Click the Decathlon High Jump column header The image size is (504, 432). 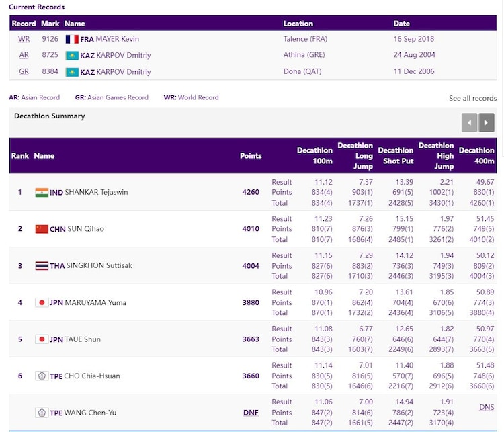pyautogui.click(x=435, y=156)
